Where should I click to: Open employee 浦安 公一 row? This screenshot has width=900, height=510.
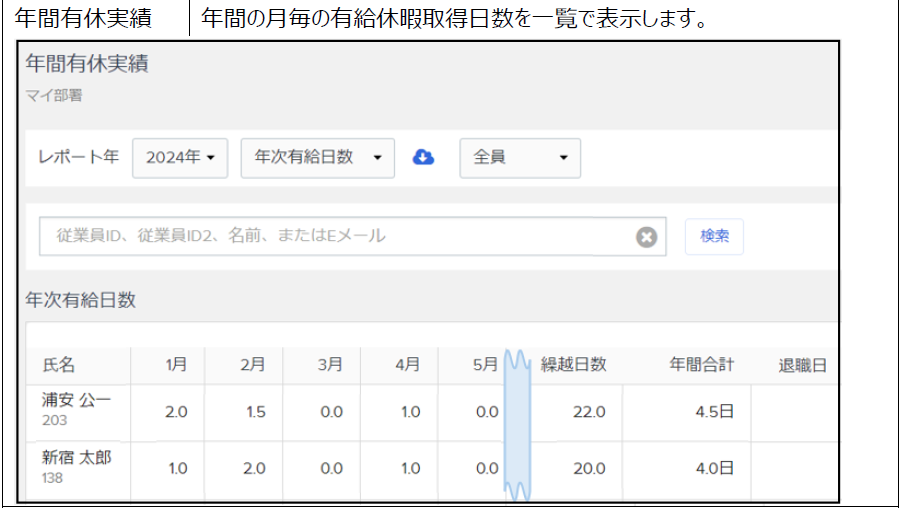[76, 402]
